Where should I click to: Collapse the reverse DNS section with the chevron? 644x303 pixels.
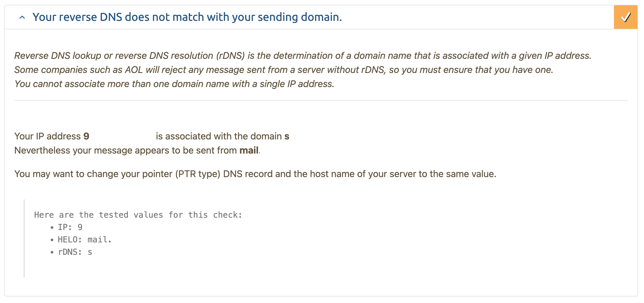pyautogui.click(x=22, y=17)
